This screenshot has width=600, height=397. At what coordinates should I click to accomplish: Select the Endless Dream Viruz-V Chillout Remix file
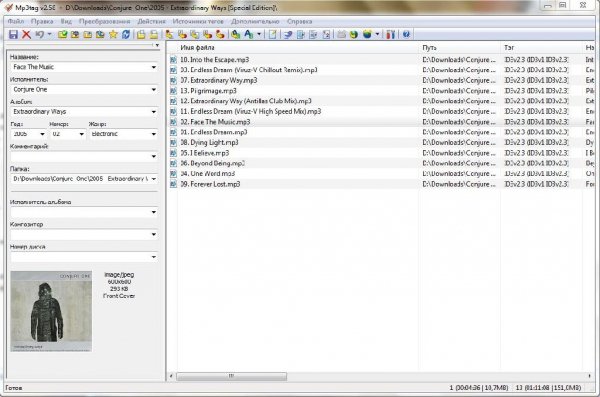pyautogui.click(x=249, y=70)
